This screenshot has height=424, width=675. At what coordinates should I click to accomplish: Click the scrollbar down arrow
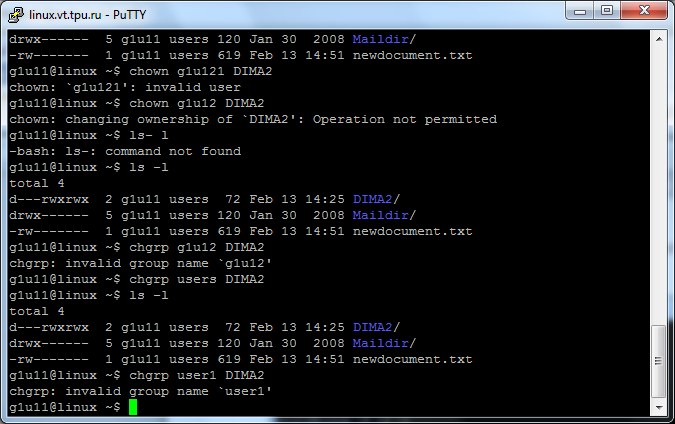tap(659, 407)
